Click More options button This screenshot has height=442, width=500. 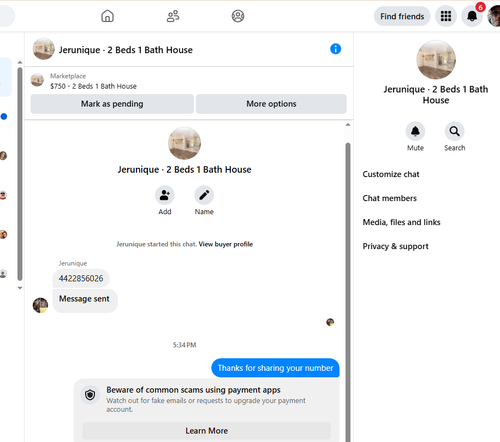(271, 104)
